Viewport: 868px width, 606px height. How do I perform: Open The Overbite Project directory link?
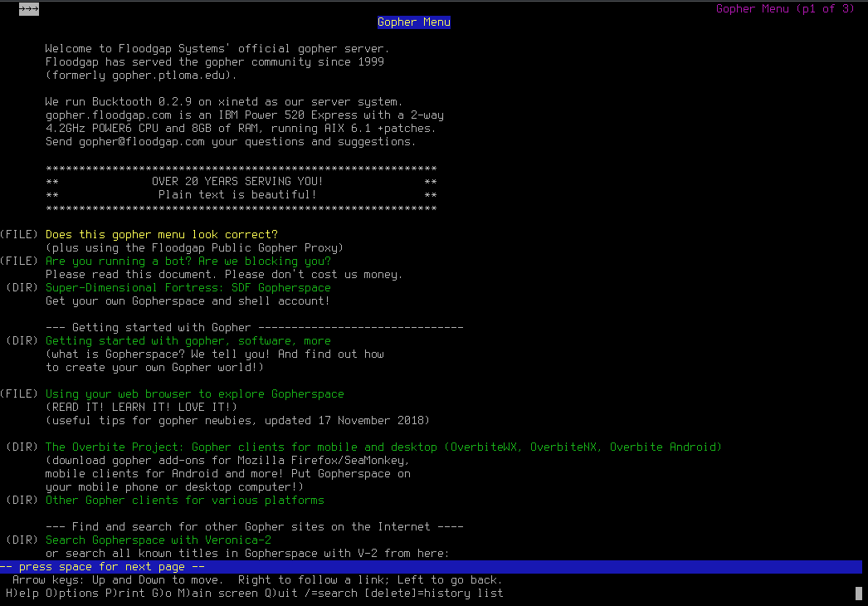(383, 447)
